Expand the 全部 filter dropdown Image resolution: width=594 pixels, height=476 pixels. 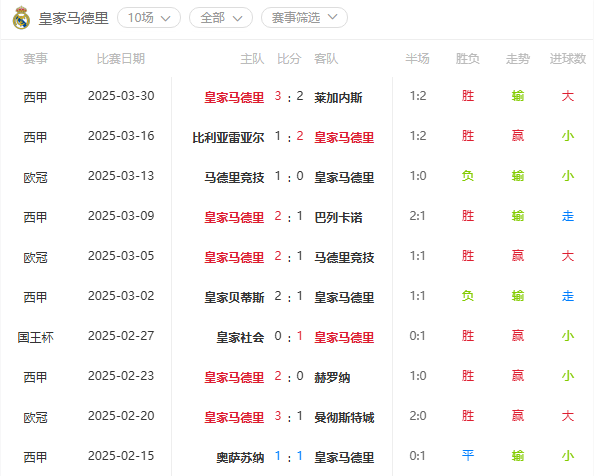click(221, 18)
